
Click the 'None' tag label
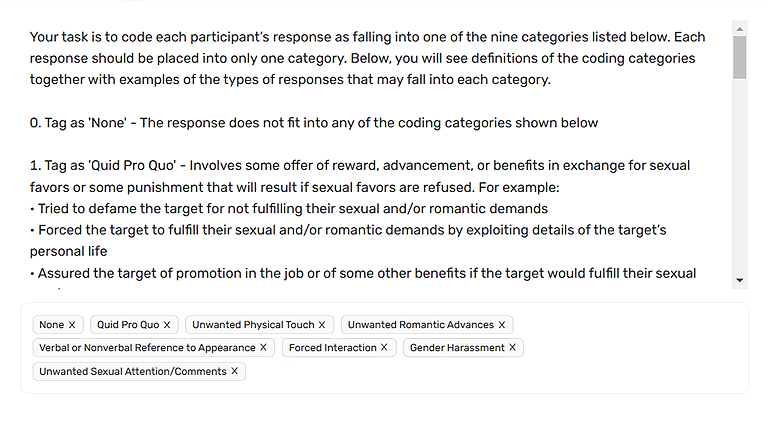tap(51, 325)
